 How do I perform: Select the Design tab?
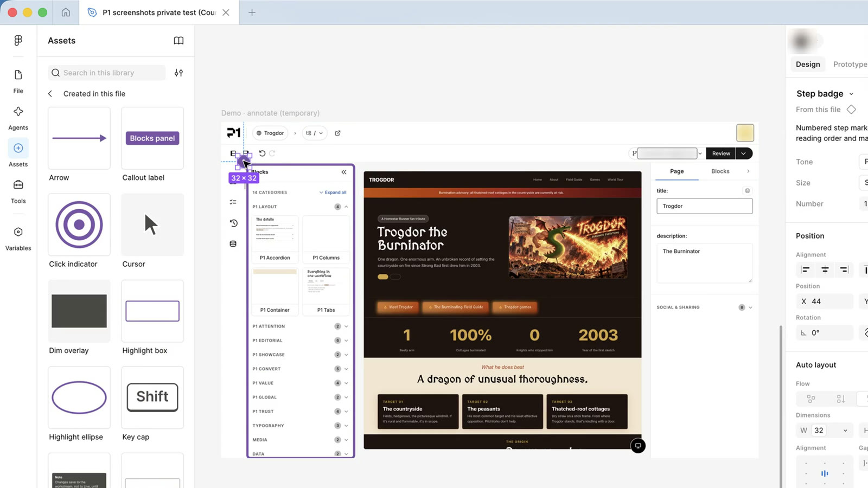(x=808, y=64)
